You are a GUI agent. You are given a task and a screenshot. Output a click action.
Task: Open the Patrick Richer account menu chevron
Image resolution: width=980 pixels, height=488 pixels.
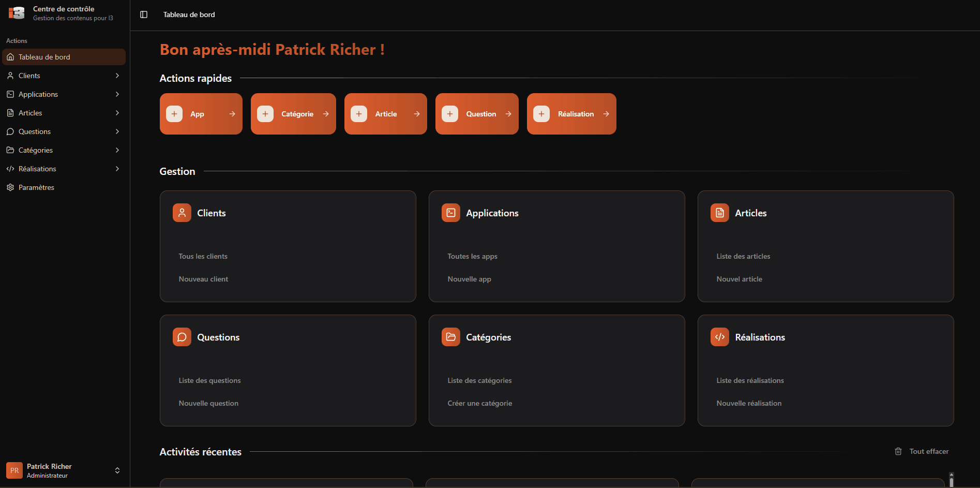(x=117, y=470)
